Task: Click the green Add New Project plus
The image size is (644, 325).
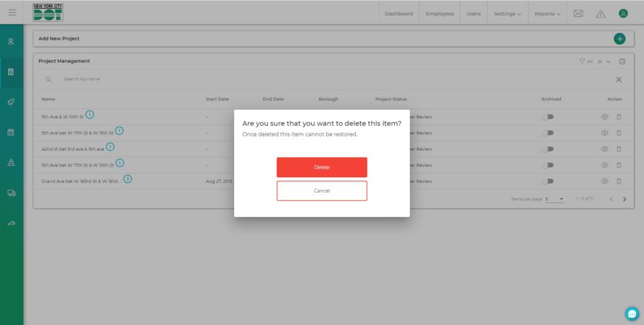Action: pos(619,39)
